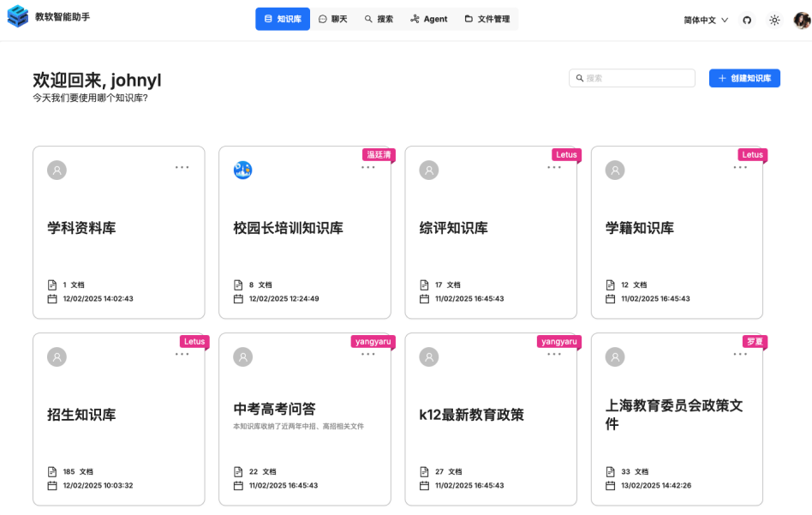Open the k12最新教育政策 knowledge base
This screenshot has width=812, height=515.
pos(471,415)
